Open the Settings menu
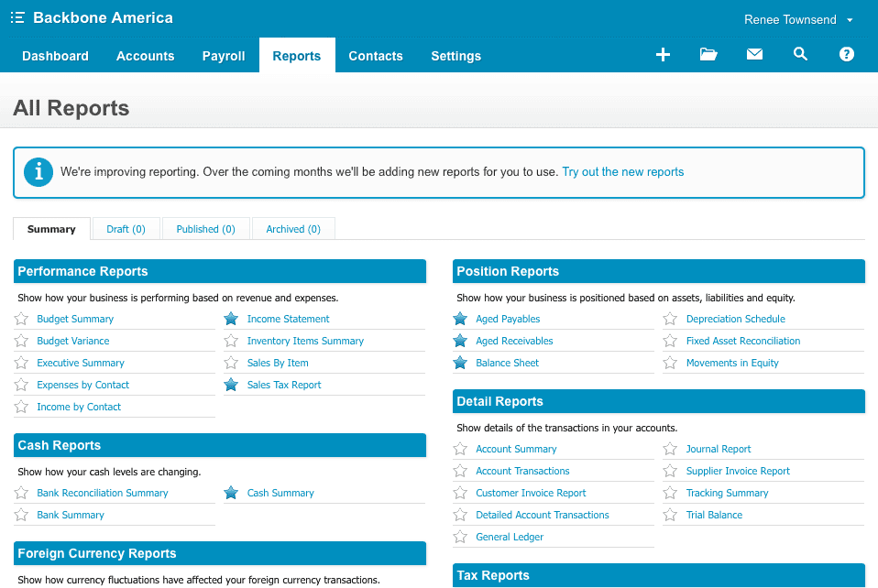Viewport: 878px width, 588px height. click(x=455, y=56)
